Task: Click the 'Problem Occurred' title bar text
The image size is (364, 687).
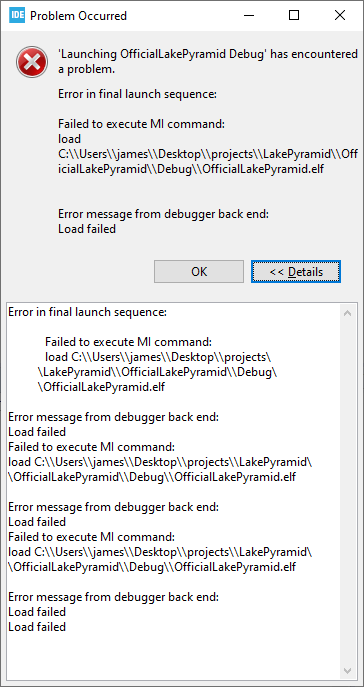Action: [x=78, y=16]
